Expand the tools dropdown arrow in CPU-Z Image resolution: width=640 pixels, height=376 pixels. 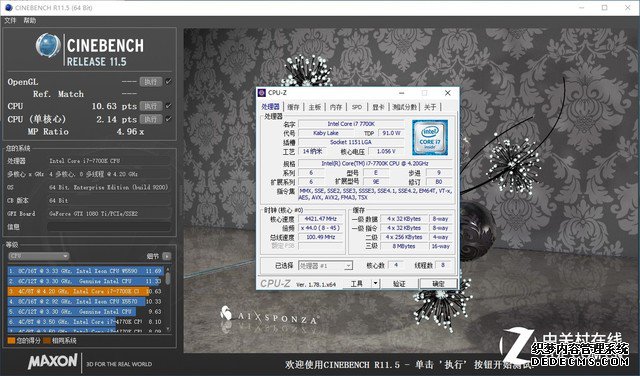[376, 283]
